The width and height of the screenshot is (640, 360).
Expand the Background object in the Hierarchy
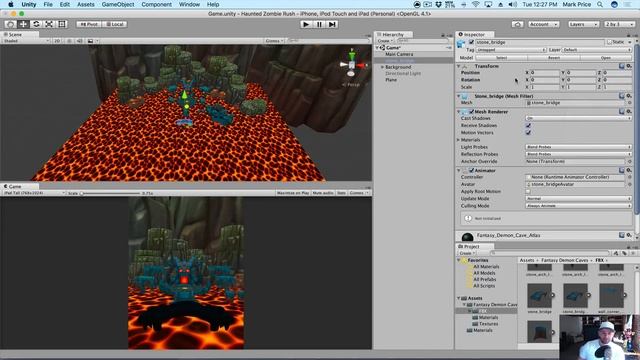click(x=382, y=67)
